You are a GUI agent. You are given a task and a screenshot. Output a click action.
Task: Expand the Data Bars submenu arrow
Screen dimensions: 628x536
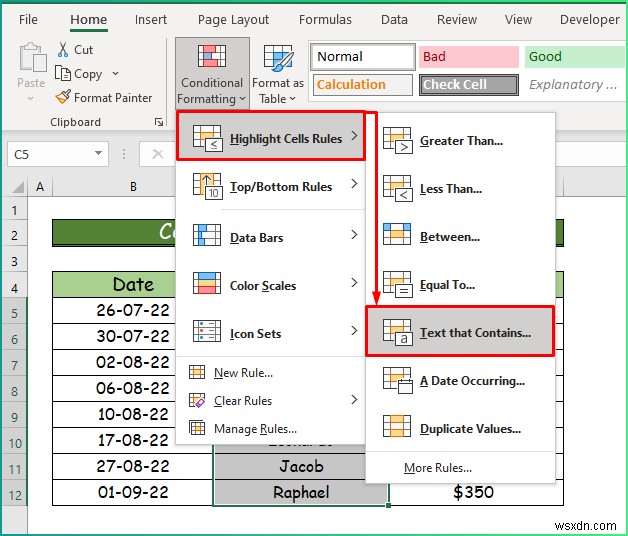[354, 235]
